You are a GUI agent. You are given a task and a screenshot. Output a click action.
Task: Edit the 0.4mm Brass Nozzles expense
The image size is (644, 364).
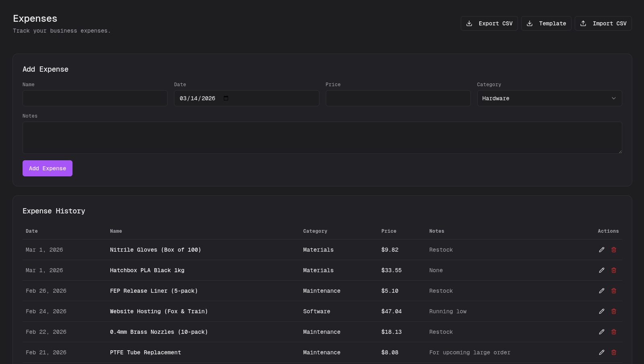pos(602,332)
